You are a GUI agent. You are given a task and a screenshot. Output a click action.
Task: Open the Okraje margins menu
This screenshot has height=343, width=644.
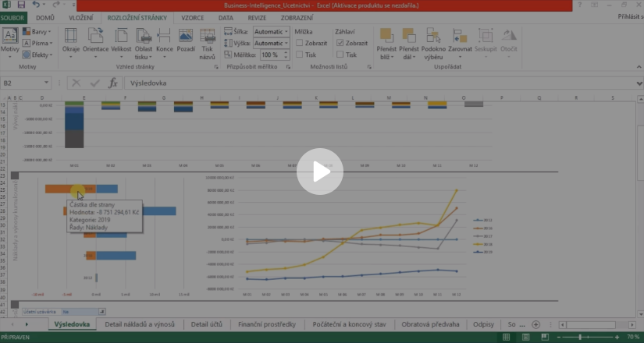pyautogui.click(x=71, y=44)
